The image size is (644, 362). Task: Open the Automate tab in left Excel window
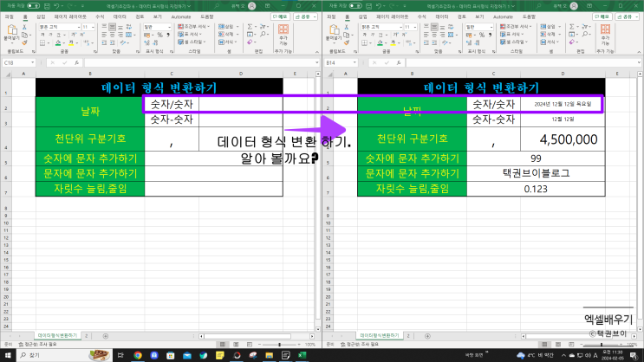tap(180, 16)
